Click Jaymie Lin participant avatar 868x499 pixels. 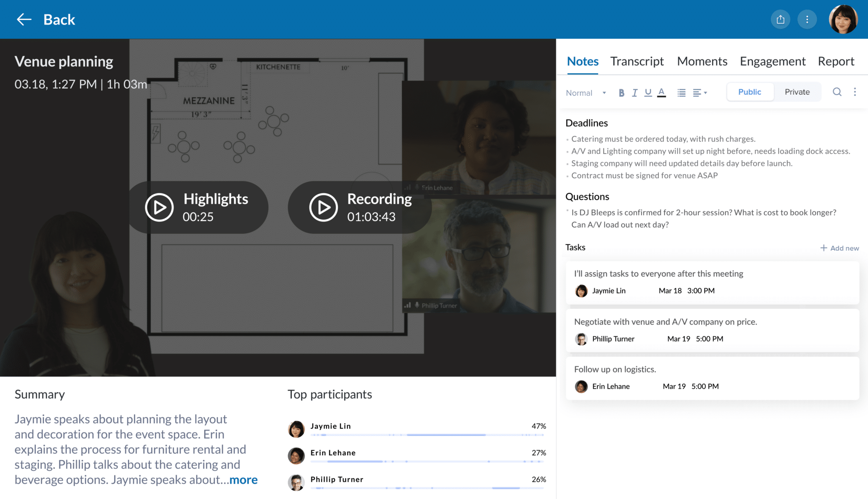pos(296,429)
